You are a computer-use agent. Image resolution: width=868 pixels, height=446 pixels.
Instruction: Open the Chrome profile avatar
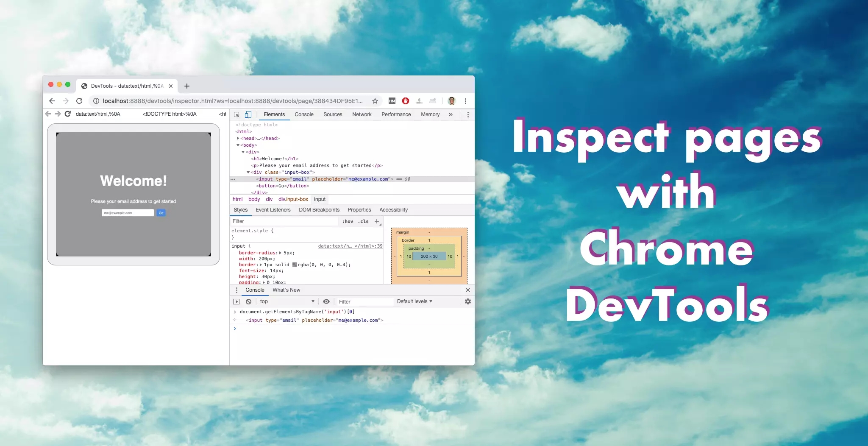click(x=451, y=101)
